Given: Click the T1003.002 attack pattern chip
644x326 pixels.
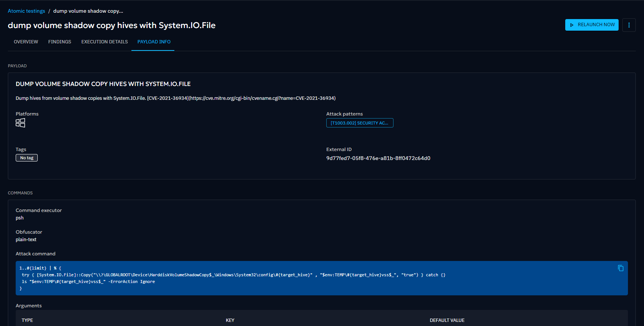Looking at the screenshot, I should click(360, 123).
